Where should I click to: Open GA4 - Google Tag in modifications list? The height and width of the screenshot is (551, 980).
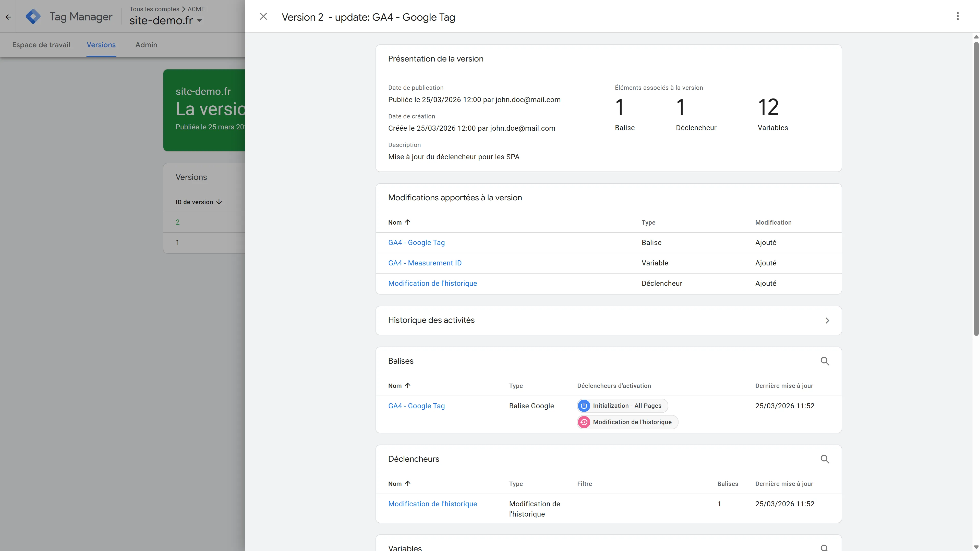click(x=416, y=243)
